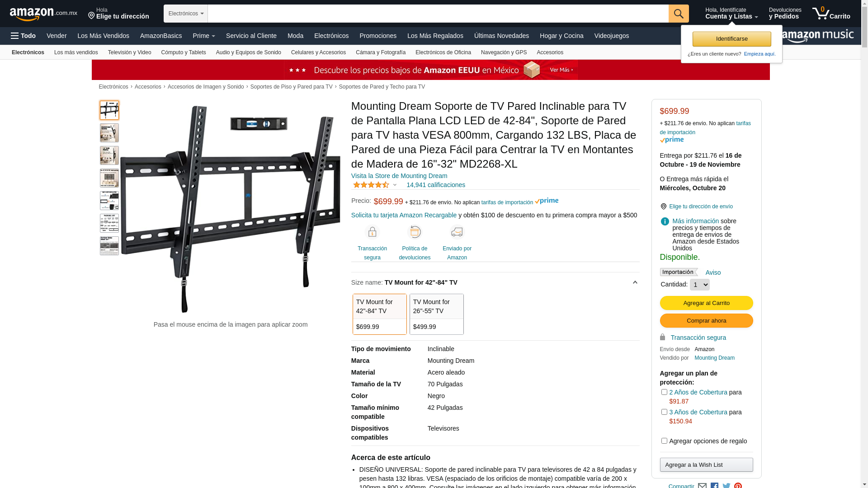This screenshot has width=868, height=488.
Task: Collapse the Size name section chevron
Action: [635, 282]
